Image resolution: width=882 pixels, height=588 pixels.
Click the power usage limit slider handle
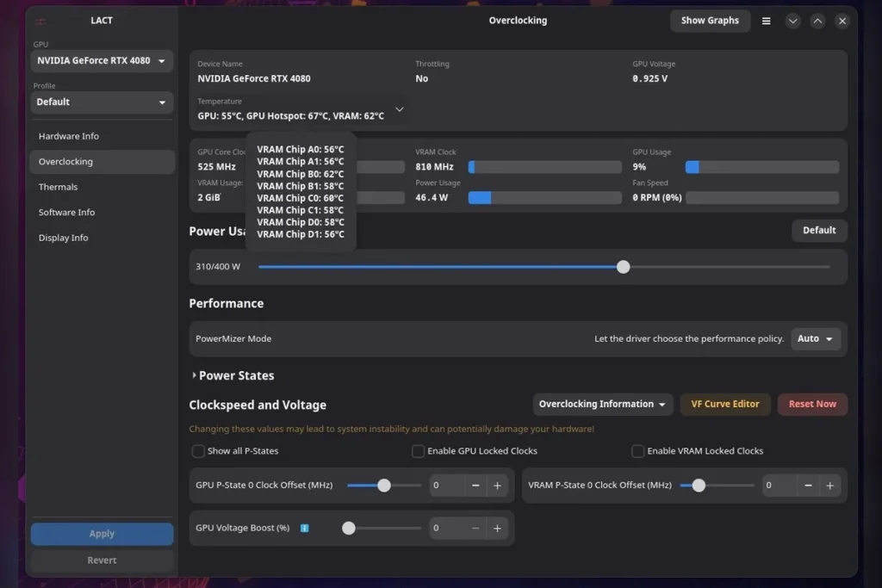(x=623, y=267)
